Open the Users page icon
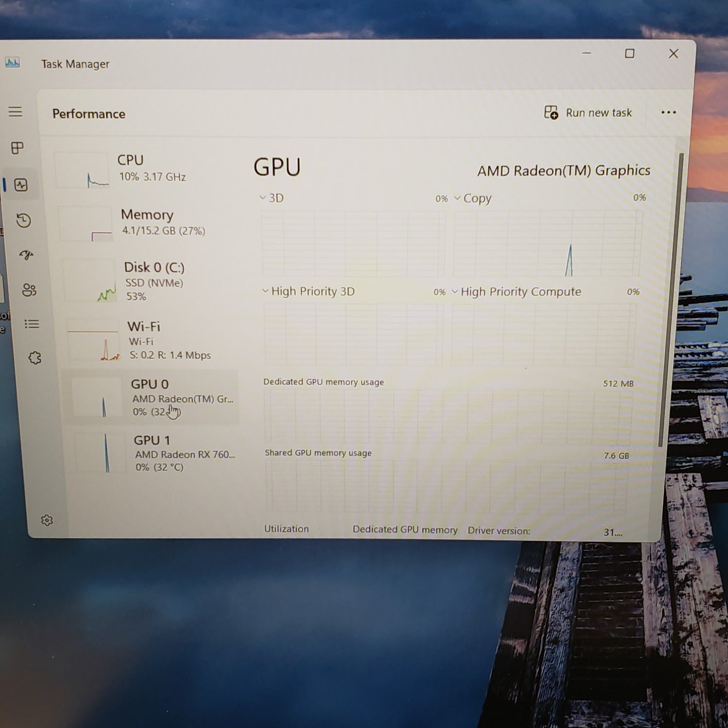Image resolution: width=728 pixels, height=728 pixels. click(x=29, y=290)
